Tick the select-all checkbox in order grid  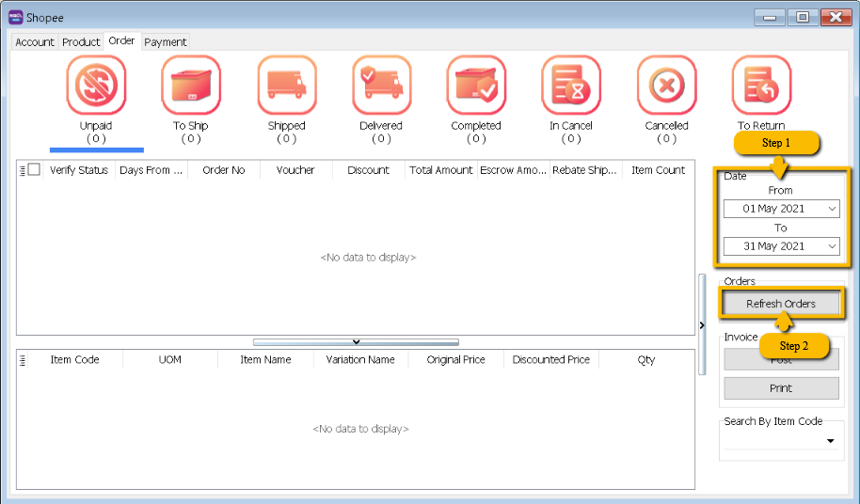(x=34, y=170)
